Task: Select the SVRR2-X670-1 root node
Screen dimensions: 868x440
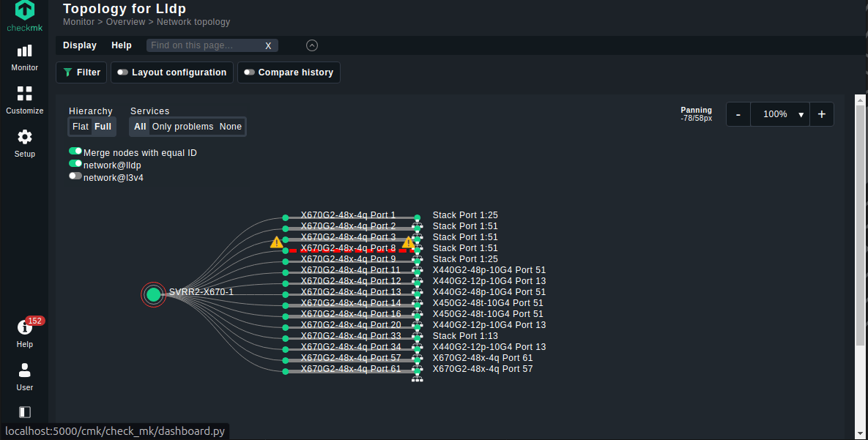Action: [153, 294]
